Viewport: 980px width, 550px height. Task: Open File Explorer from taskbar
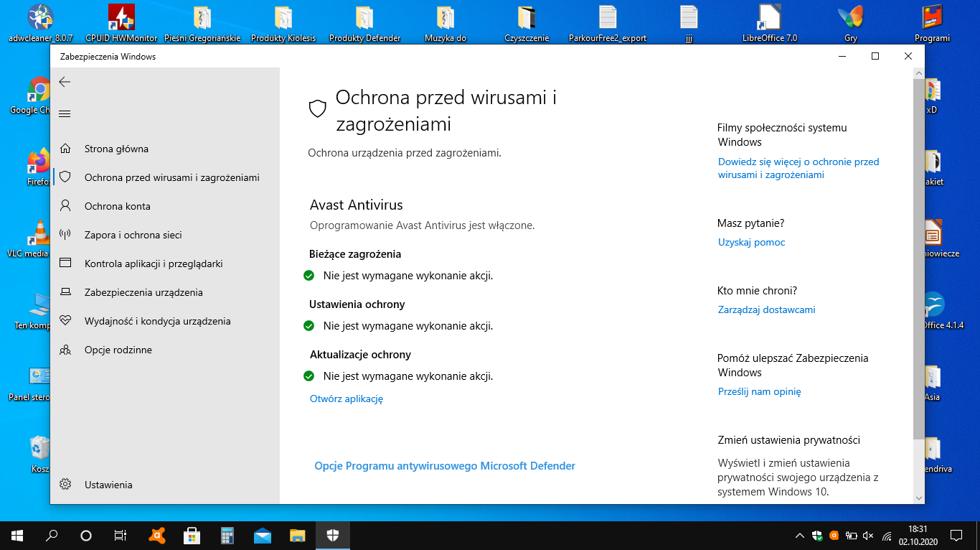298,536
